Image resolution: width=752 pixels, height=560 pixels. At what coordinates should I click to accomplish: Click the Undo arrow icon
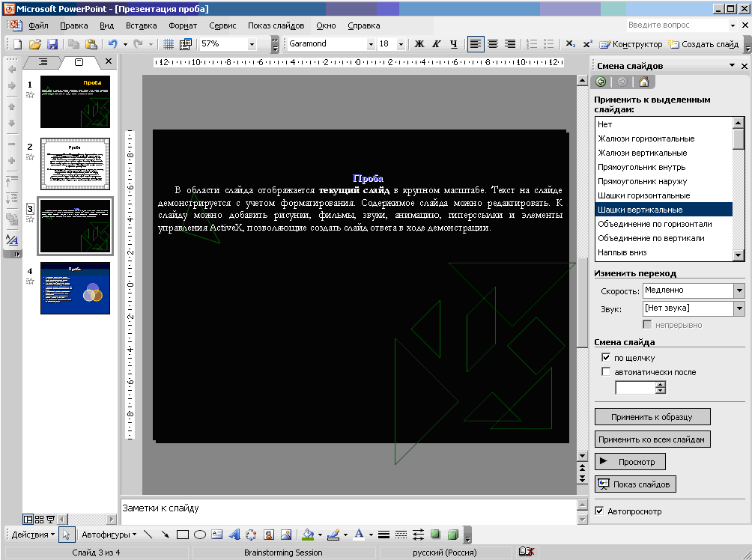[112, 44]
